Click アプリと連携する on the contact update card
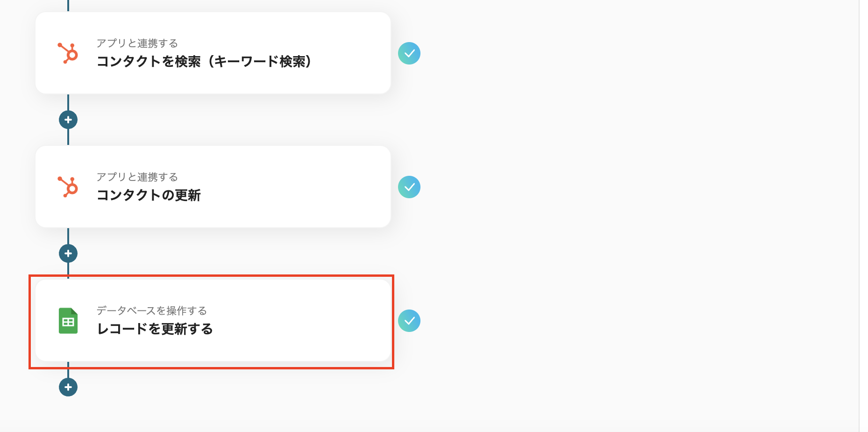 (x=136, y=177)
